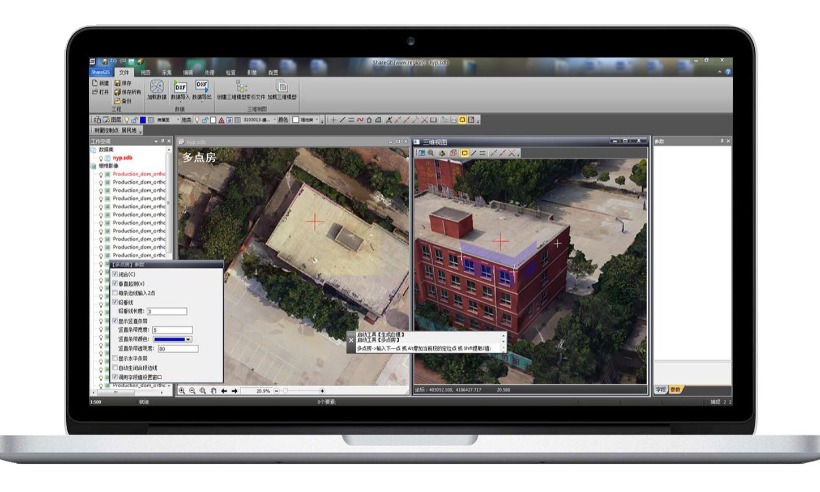Image resolution: width=820 pixels, height=492 pixels.
Task: Uncheck the 闭合(C) checkbox
Action: coord(115,273)
